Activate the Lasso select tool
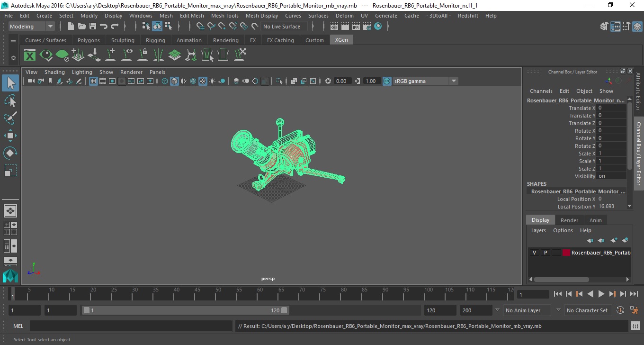The image size is (644, 345). pyautogui.click(x=10, y=101)
